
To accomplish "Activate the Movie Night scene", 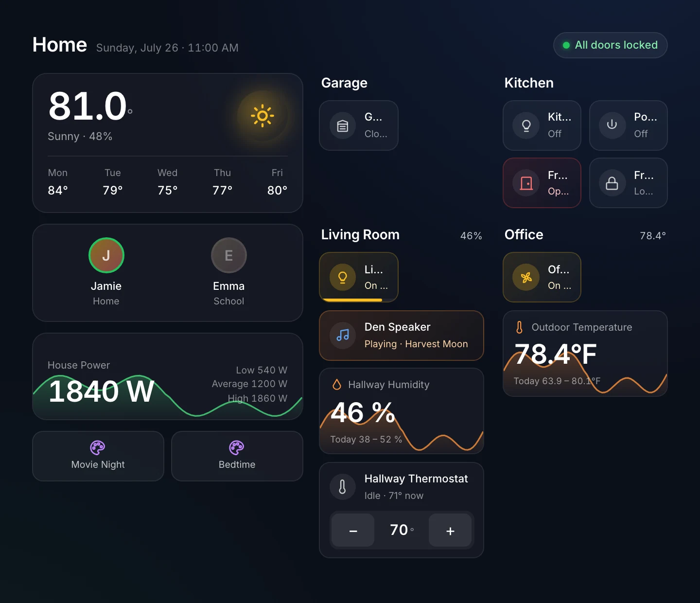I will [98, 456].
